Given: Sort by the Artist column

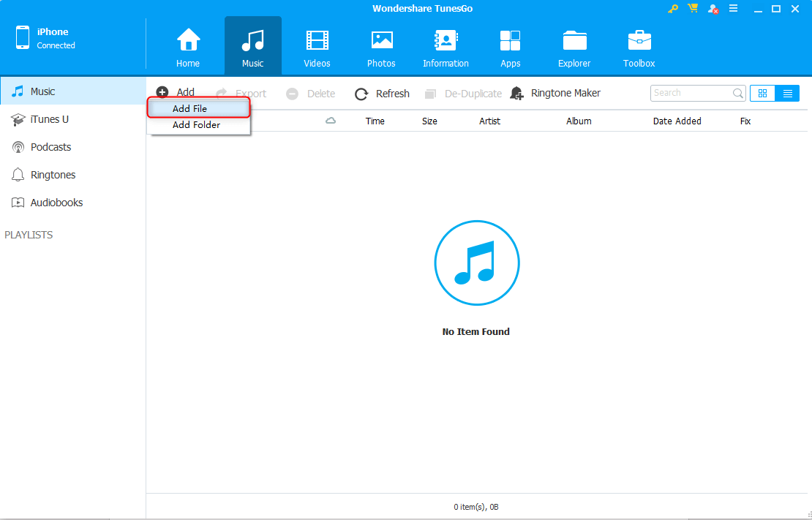Looking at the screenshot, I should (x=489, y=121).
